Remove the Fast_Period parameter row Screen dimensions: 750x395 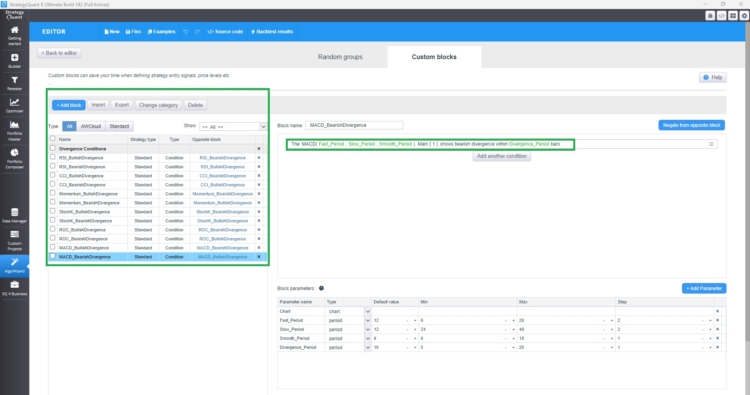[x=717, y=320]
